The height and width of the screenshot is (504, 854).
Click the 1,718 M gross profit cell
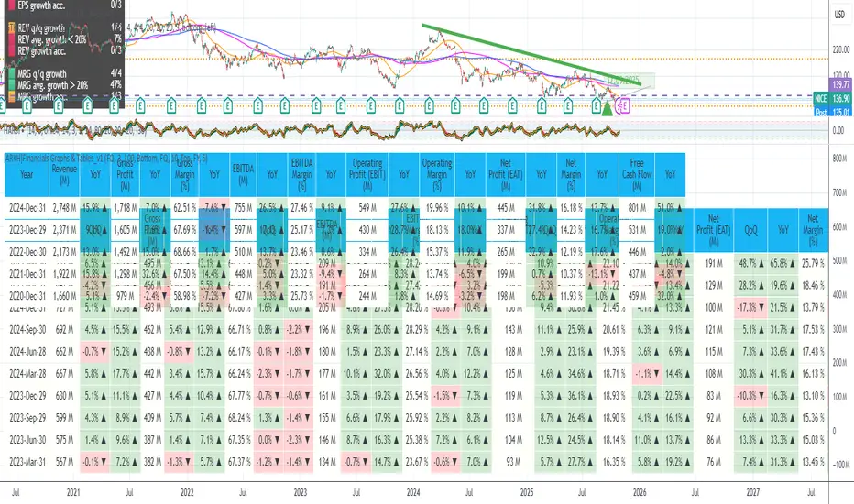125,208
